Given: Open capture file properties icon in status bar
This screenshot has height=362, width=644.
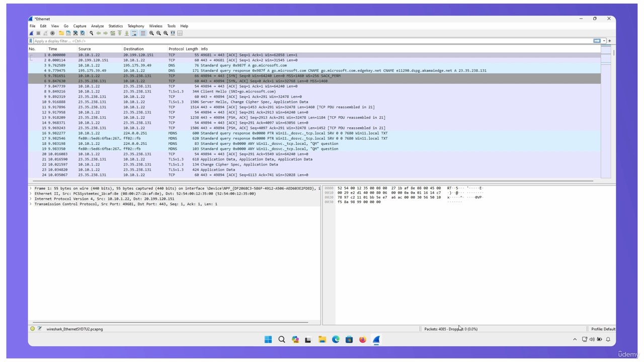Looking at the screenshot, I should 40,329.
